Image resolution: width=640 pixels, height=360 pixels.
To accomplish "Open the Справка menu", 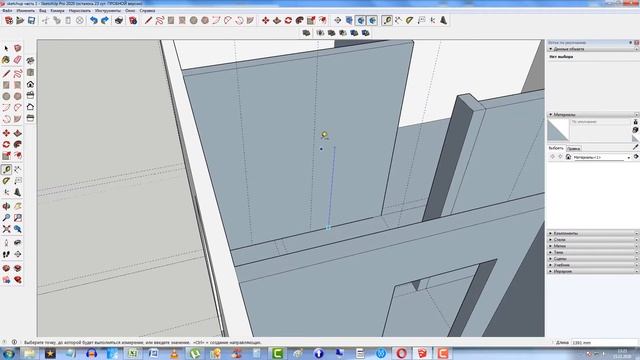I will click(147, 11).
